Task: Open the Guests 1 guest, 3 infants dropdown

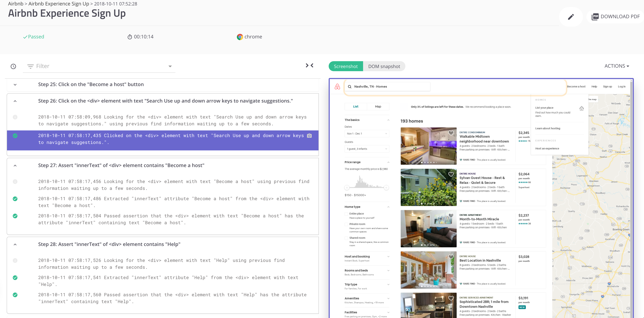Action: coord(367,149)
